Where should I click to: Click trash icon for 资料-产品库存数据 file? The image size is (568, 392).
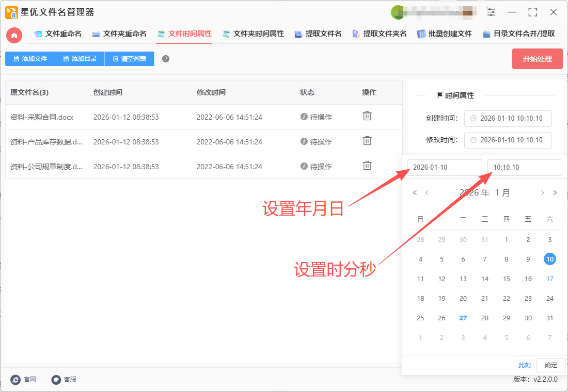[367, 141]
